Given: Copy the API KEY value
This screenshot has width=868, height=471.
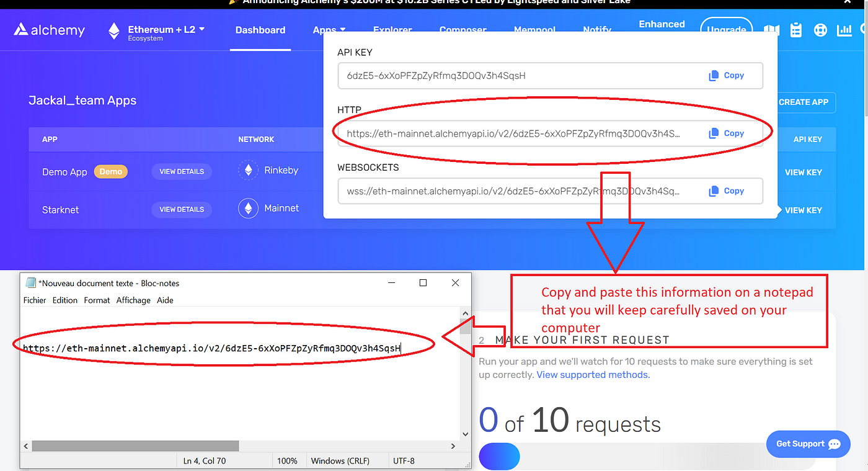Looking at the screenshot, I should [726, 75].
